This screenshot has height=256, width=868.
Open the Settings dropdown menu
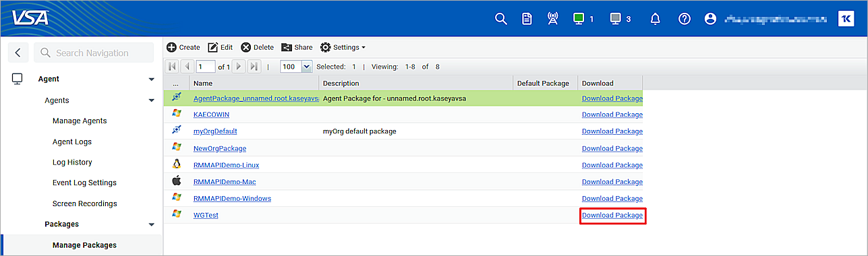coord(343,47)
